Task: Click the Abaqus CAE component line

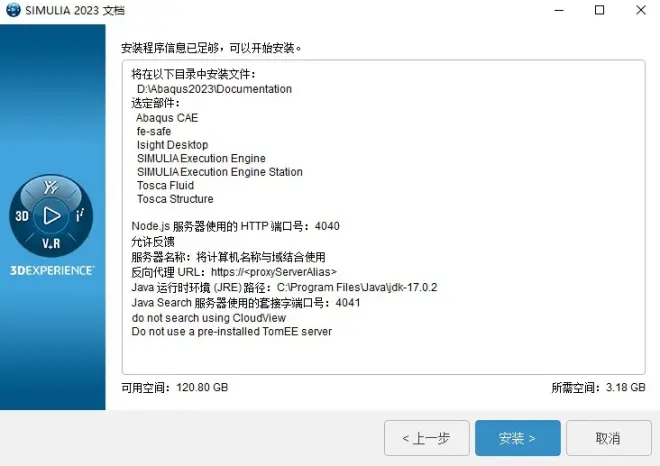Action: [x=167, y=117]
